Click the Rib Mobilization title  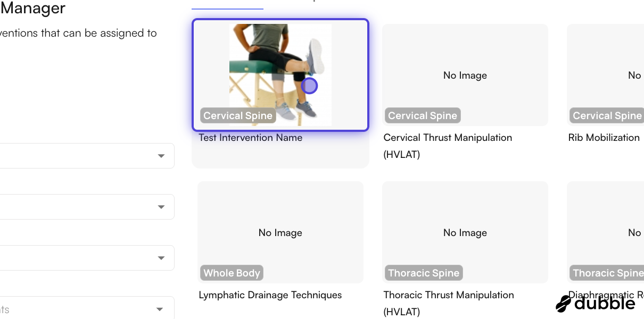(604, 138)
